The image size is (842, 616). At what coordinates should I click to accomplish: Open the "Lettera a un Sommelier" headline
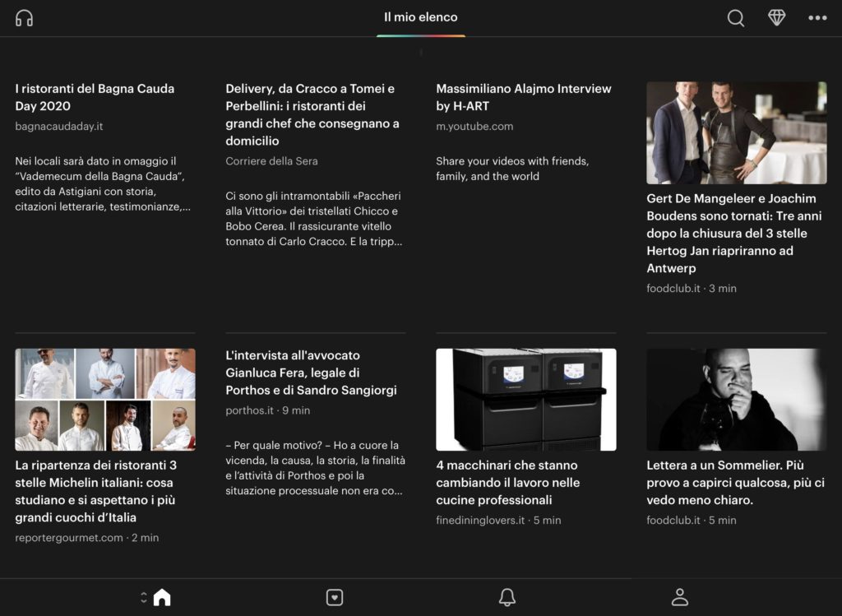(735, 483)
